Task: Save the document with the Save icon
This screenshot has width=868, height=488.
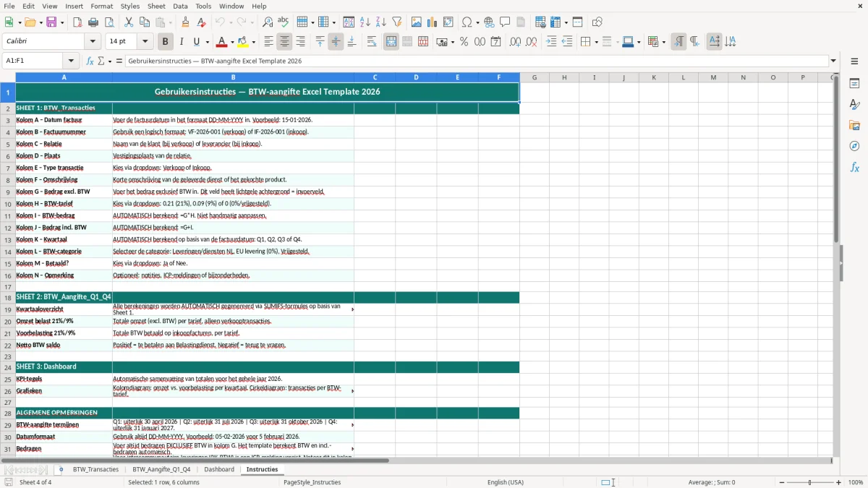Action: click(x=51, y=22)
